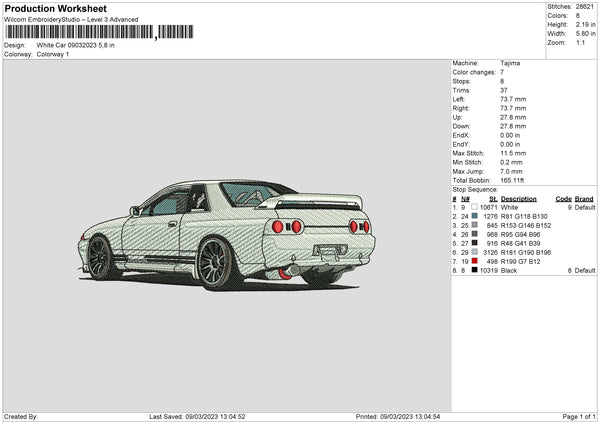
Task: Pick the black swatch in stop 8
Action: [475, 270]
